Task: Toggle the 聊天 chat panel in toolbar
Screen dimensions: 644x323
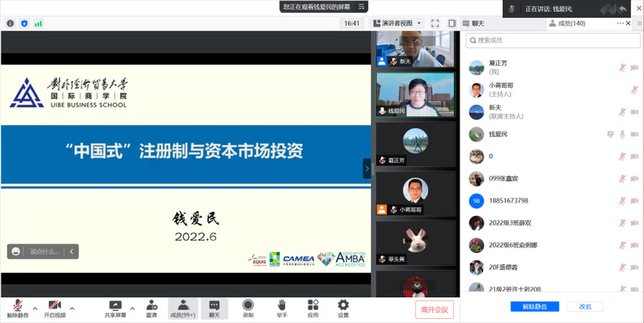Action: tap(214, 309)
